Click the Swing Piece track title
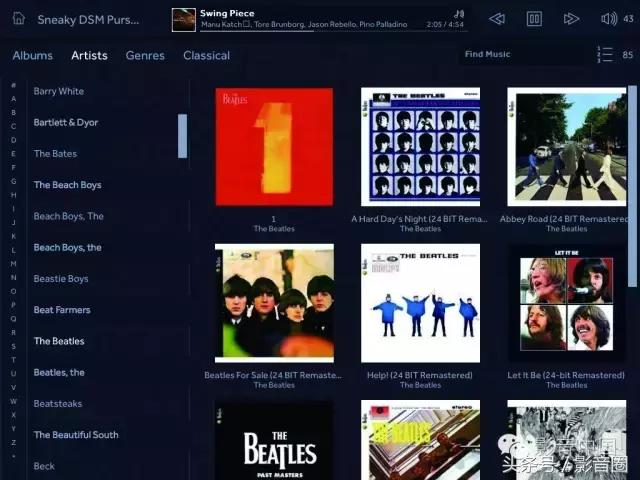The height and width of the screenshot is (480, 640). [227, 13]
